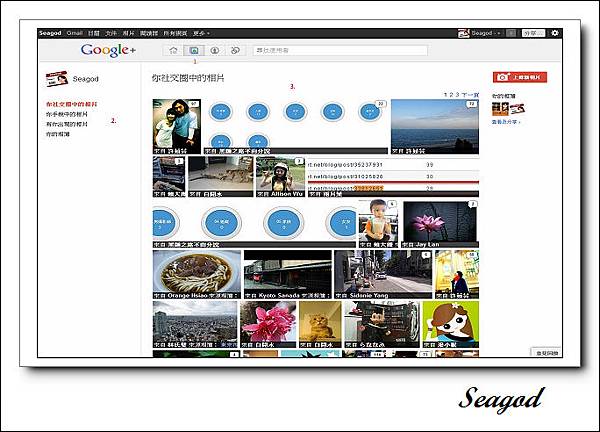Click the bold Seagod link in top bar
Viewport: 600px width, 432px height.
click(x=50, y=33)
